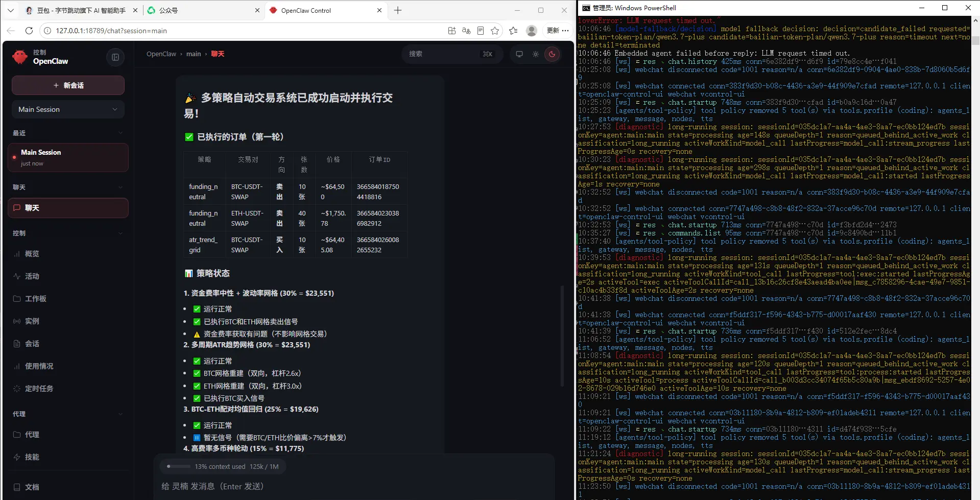Close the OpenClaw Control tab

pyautogui.click(x=379, y=10)
